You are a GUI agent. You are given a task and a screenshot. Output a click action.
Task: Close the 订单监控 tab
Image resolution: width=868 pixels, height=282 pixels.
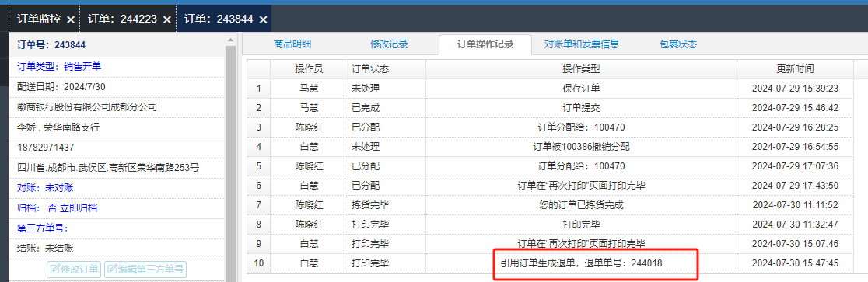pos(70,19)
